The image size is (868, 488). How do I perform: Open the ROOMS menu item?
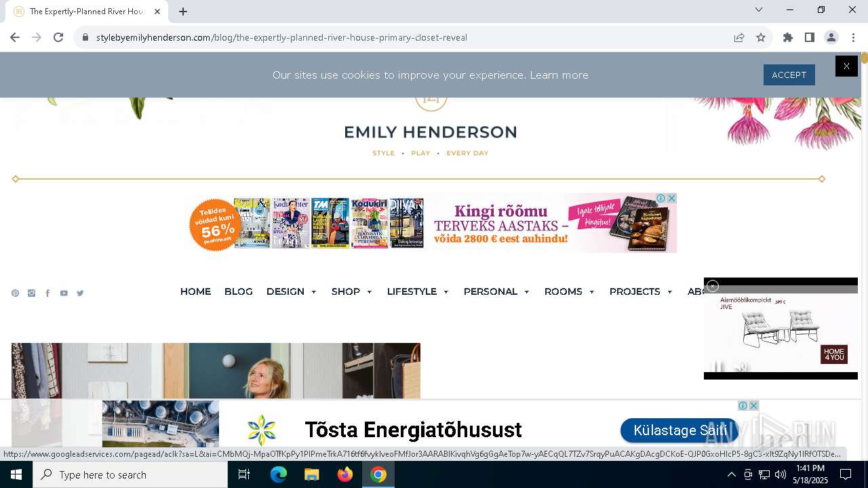564,291
